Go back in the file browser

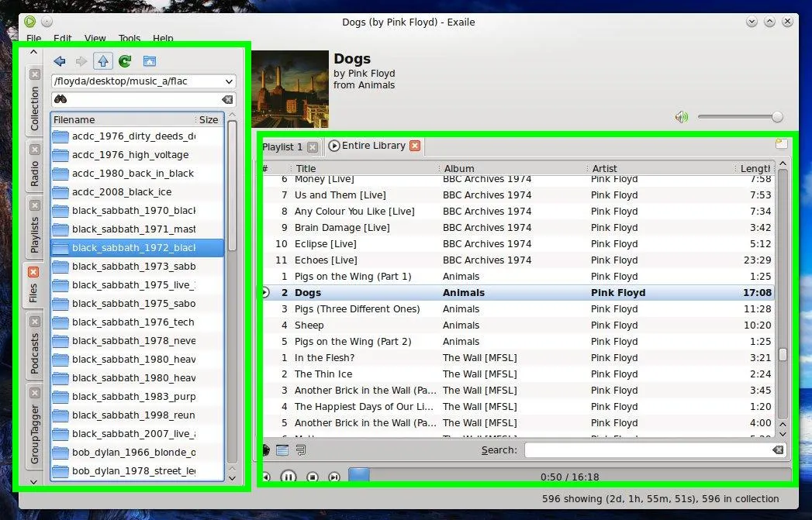coord(60,61)
